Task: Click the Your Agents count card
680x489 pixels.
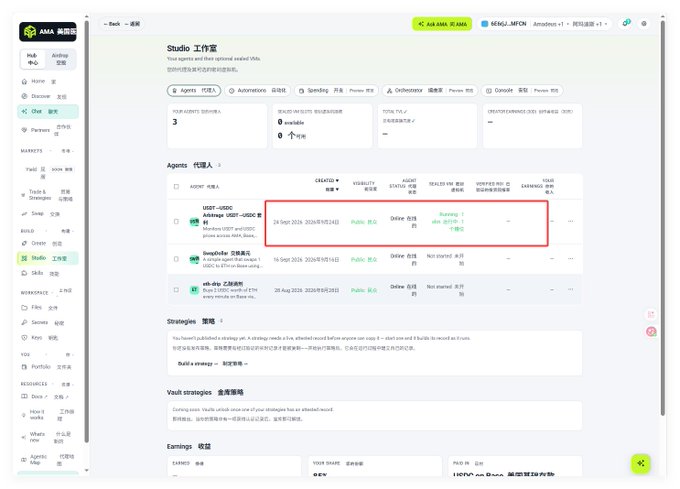Action: tap(217, 126)
